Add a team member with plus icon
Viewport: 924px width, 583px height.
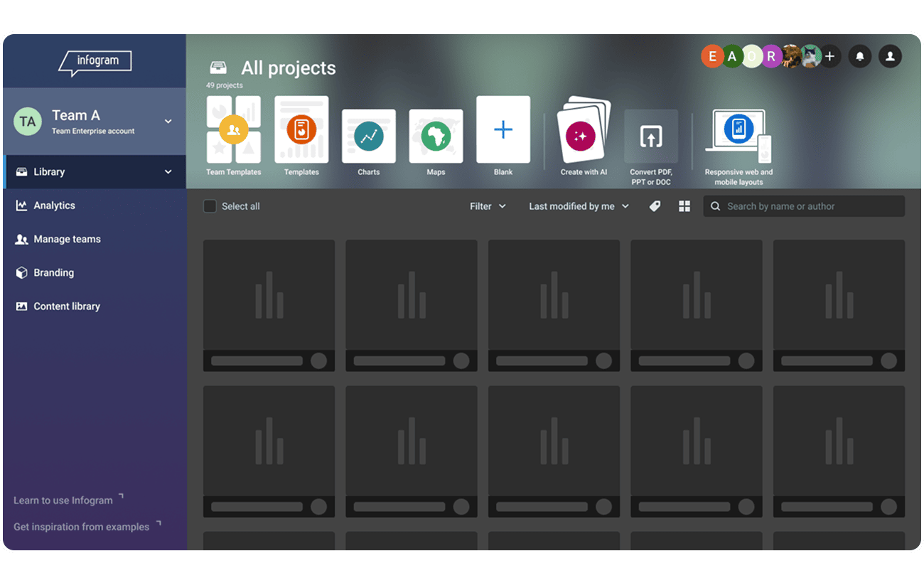coord(829,56)
